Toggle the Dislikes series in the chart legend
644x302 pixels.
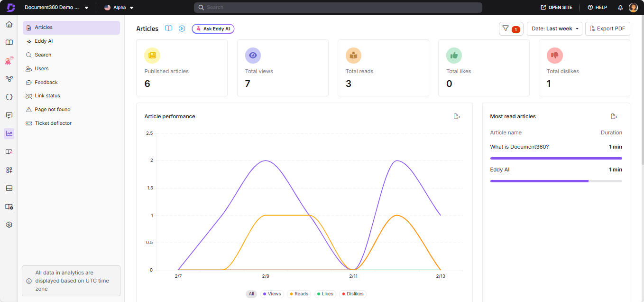pyautogui.click(x=352, y=293)
